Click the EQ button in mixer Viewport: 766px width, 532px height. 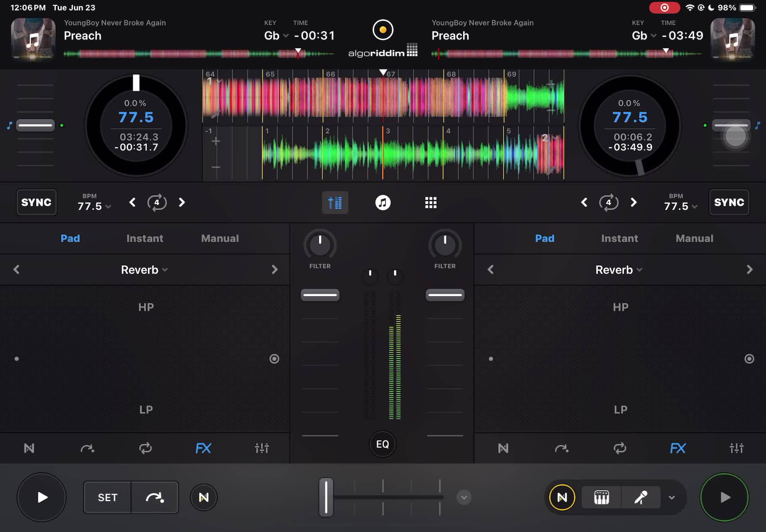click(x=383, y=444)
